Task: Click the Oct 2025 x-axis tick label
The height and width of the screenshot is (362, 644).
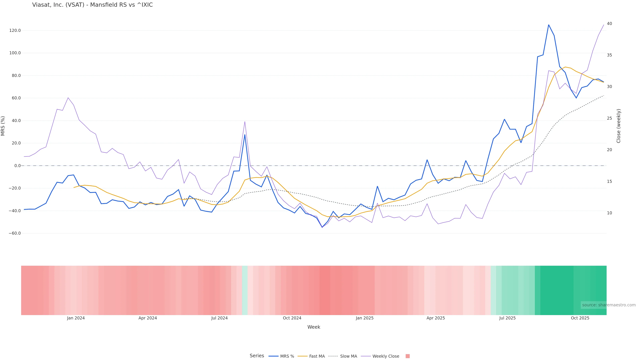Action: (580, 318)
